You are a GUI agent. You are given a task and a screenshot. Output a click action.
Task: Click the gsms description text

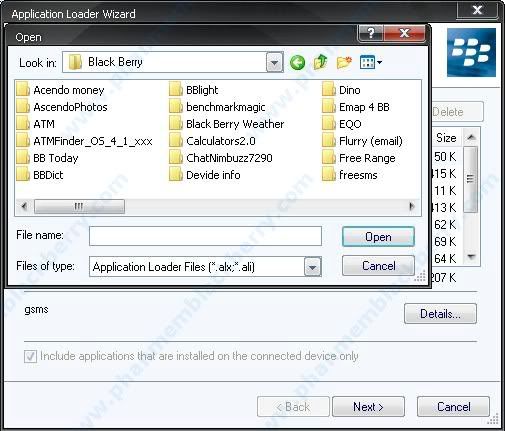coord(36,310)
